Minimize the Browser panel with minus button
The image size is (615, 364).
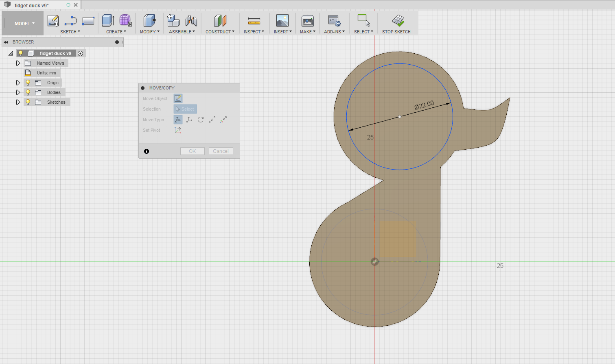click(x=117, y=42)
